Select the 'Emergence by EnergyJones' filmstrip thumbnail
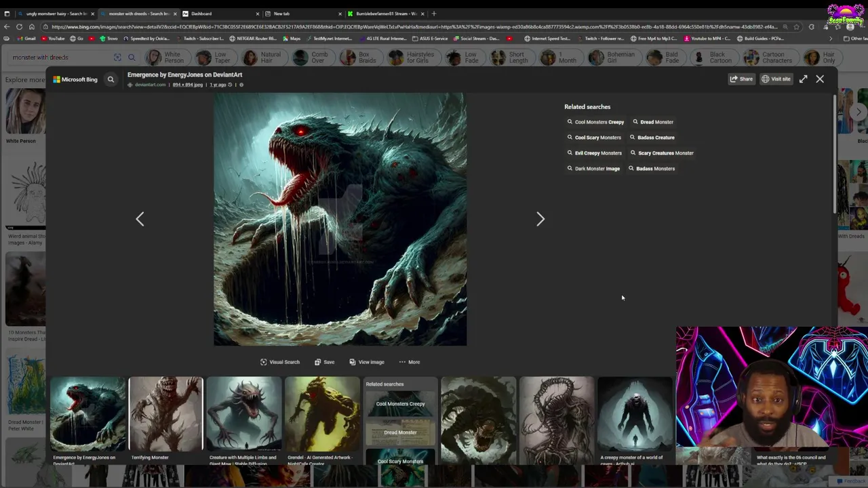Viewport: 868px width, 488px height. tap(87, 414)
